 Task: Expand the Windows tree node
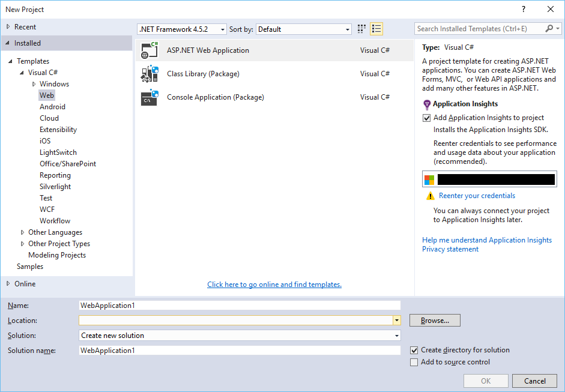tap(34, 84)
